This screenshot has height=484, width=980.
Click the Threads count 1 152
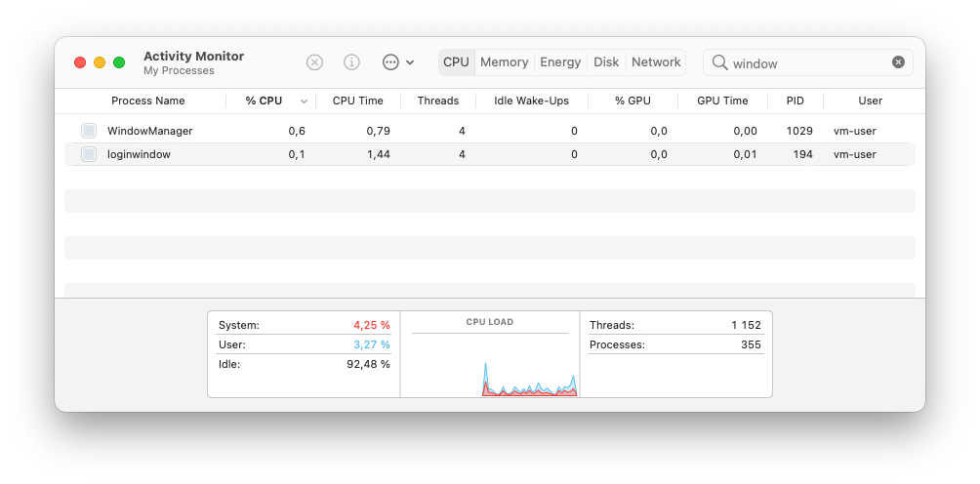coord(747,325)
